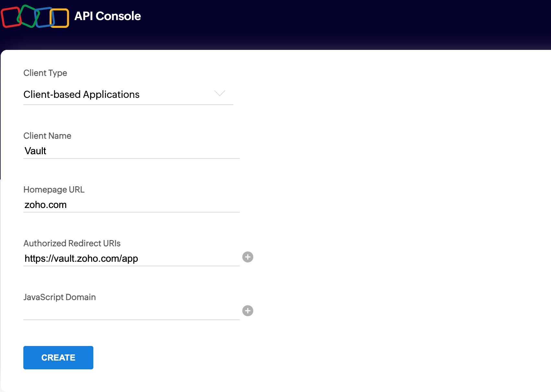The height and width of the screenshot is (392, 551).
Task: Click the Zoho logo in header
Action: pyautogui.click(x=35, y=16)
